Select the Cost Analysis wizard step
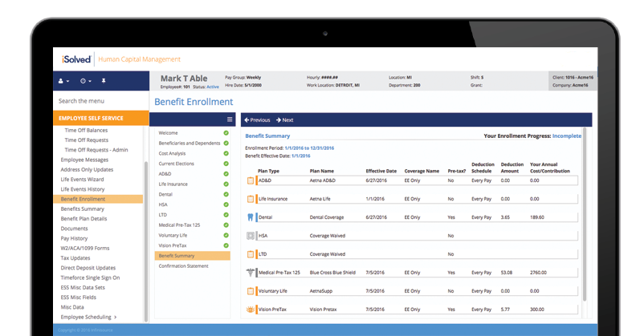644x336 pixels. [x=172, y=153]
